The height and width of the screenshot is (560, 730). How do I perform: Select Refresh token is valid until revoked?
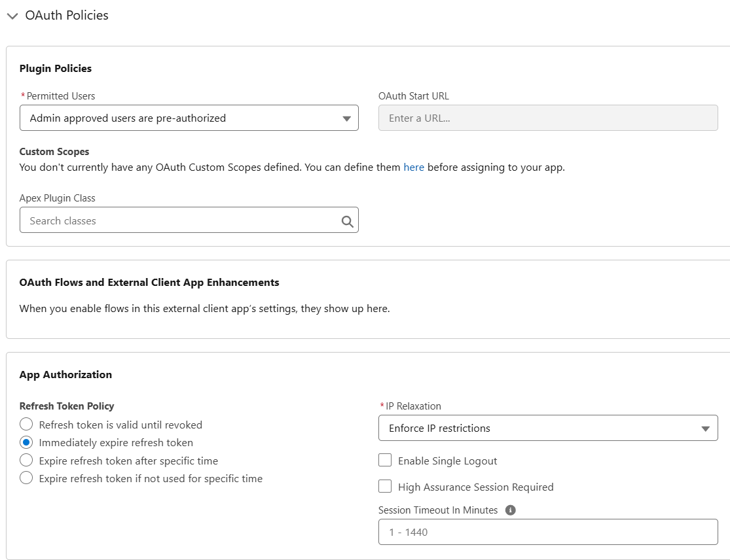point(26,424)
